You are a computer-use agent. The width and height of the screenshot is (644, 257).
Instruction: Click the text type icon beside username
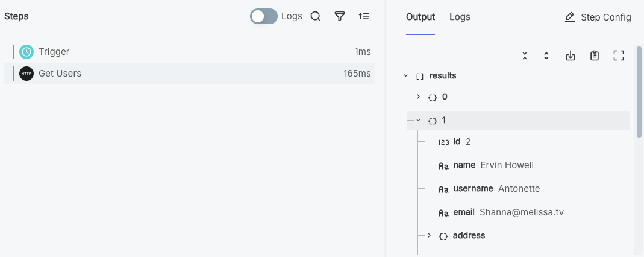coord(443,189)
